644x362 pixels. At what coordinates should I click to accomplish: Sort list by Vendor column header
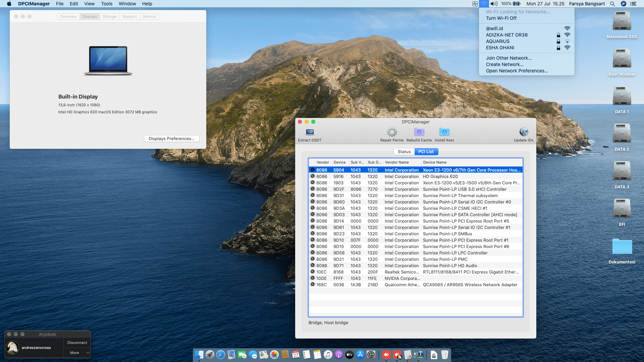(x=323, y=162)
